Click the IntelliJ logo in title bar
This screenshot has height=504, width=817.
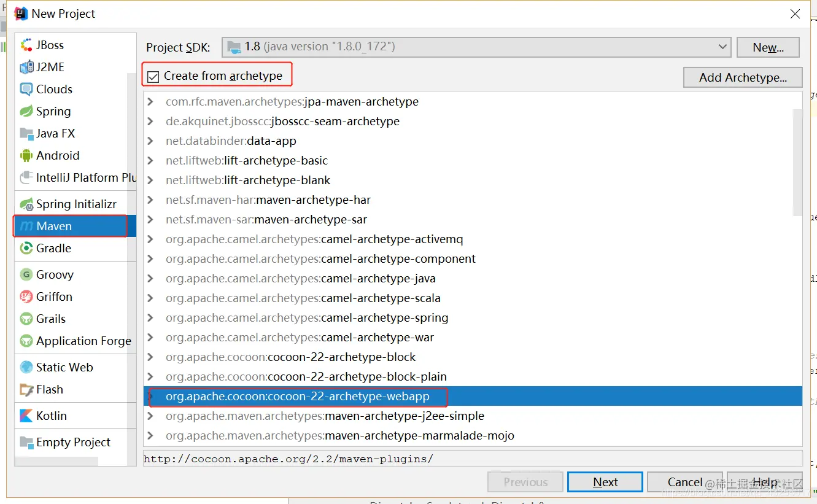(x=21, y=14)
